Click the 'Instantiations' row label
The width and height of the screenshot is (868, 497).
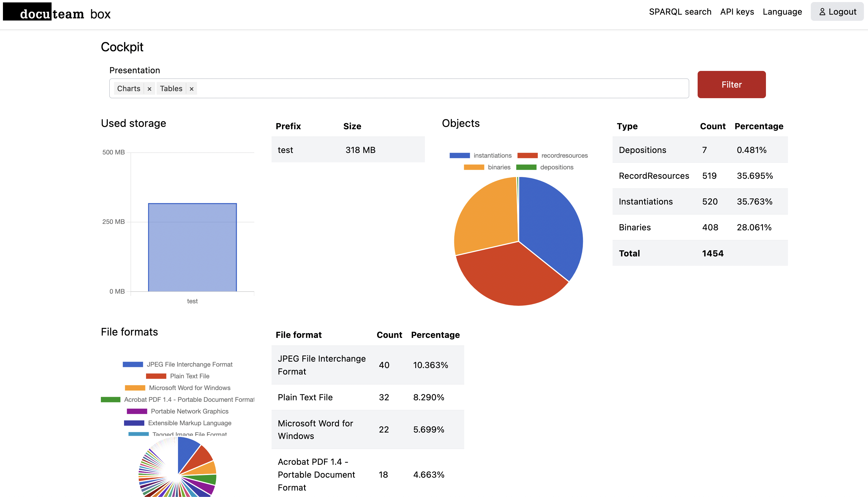pos(646,202)
